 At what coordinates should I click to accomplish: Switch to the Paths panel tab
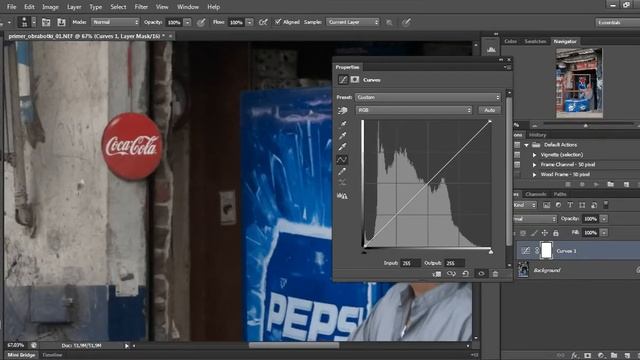[560, 194]
